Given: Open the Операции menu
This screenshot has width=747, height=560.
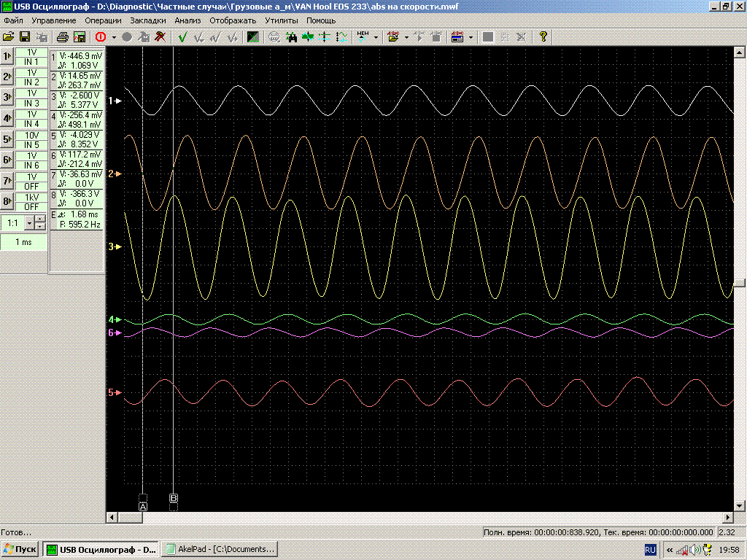Looking at the screenshot, I should coord(103,20).
